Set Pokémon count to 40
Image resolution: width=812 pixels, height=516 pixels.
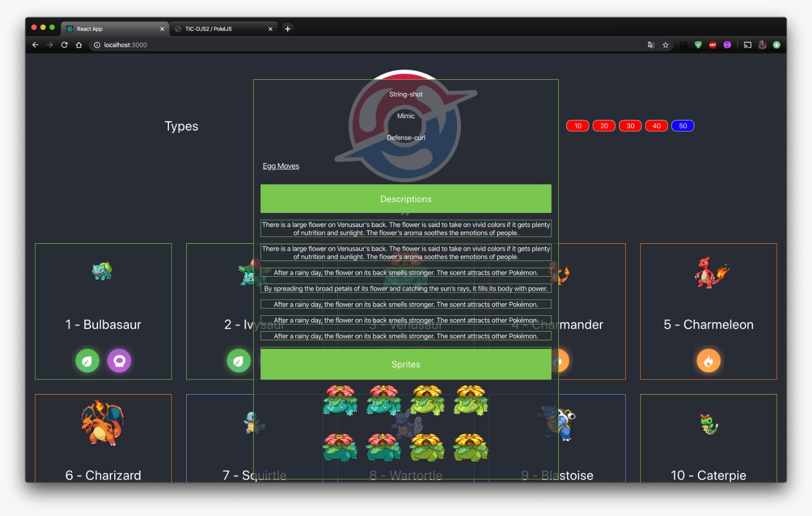(x=657, y=126)
